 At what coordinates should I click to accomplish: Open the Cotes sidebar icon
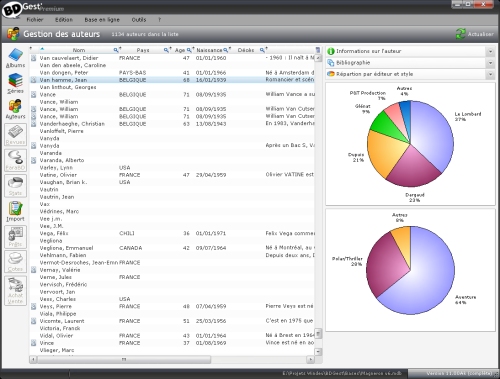click(x=15, y=262)
